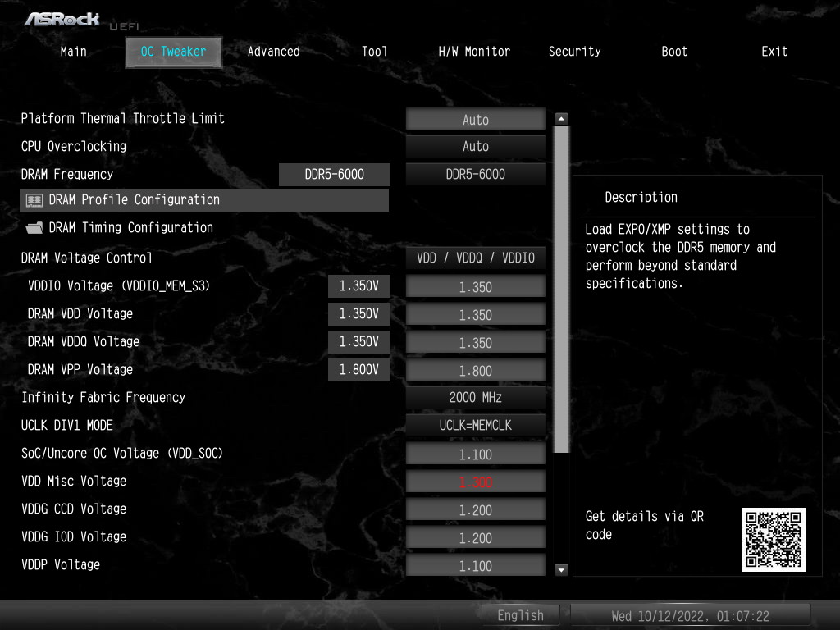The width and height of the screenshot is (840, 630).
Task: Select the DRAM VDDQ Voltage 1.350 field
Action: click(476, 342)
